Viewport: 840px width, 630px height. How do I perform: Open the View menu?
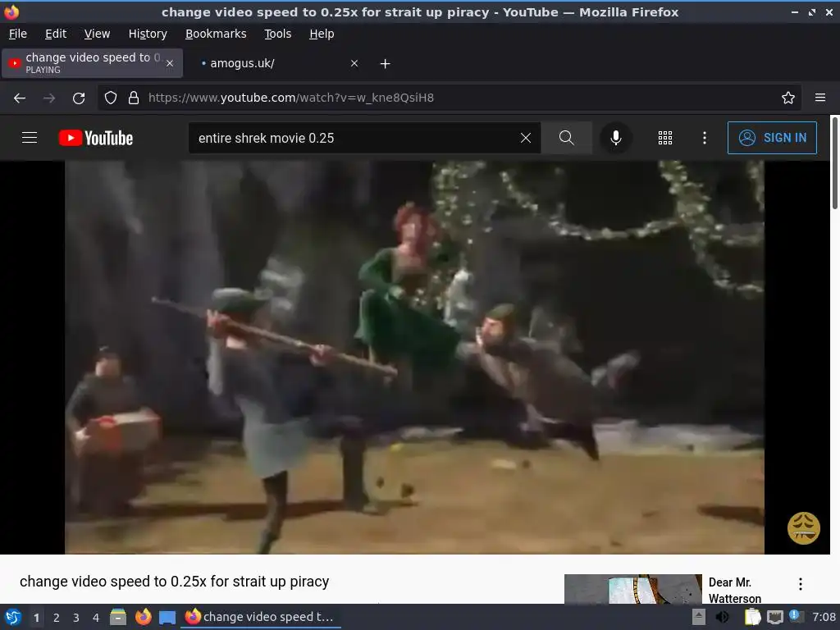(x=97, y=34)
